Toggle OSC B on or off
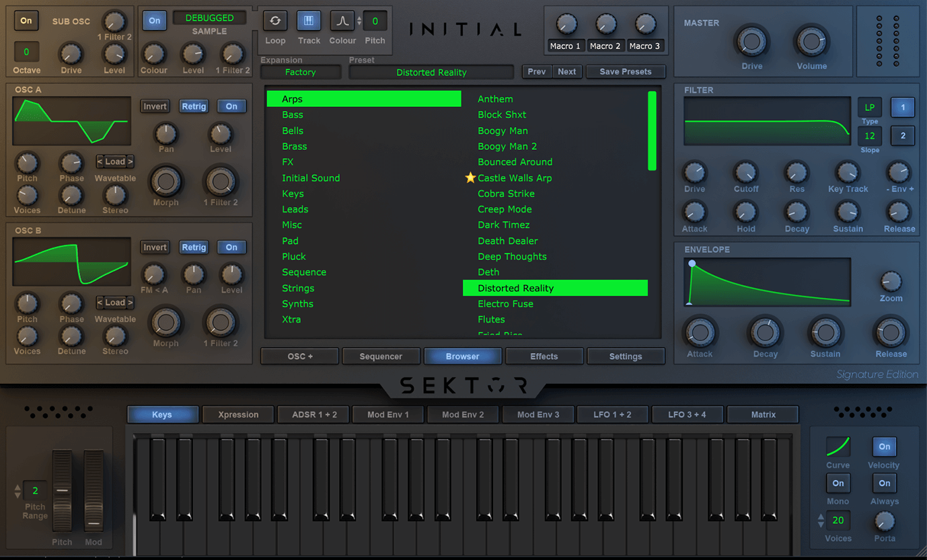 (x=231, y=247)
